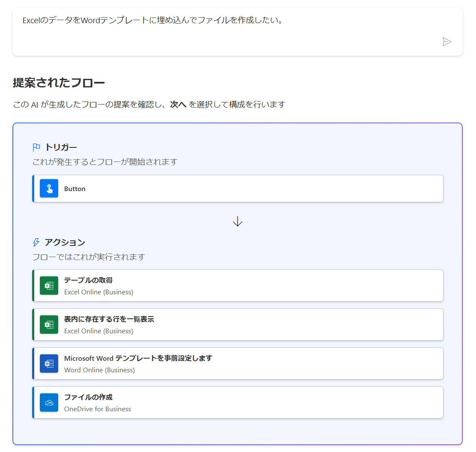Open the Microsoft Word テンプレート action card
This screenshot has height=452, width=476.
(x=238, y=363)
